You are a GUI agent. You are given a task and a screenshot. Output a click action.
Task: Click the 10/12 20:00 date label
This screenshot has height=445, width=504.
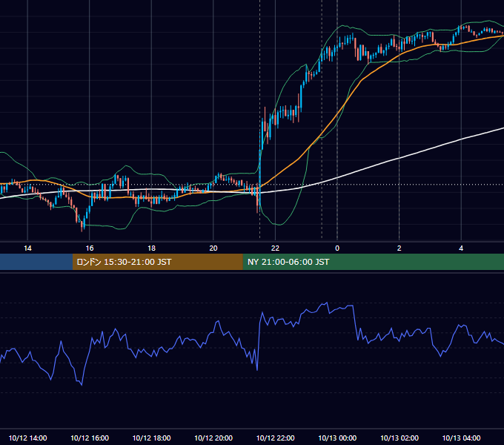pyautogui.click(x=213, y=438)
